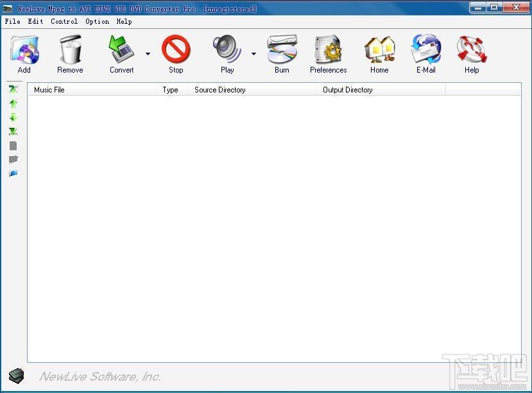Viewport: 532px width, 393px height.
Task: Open the Control menu
Action: click(64, 21)
